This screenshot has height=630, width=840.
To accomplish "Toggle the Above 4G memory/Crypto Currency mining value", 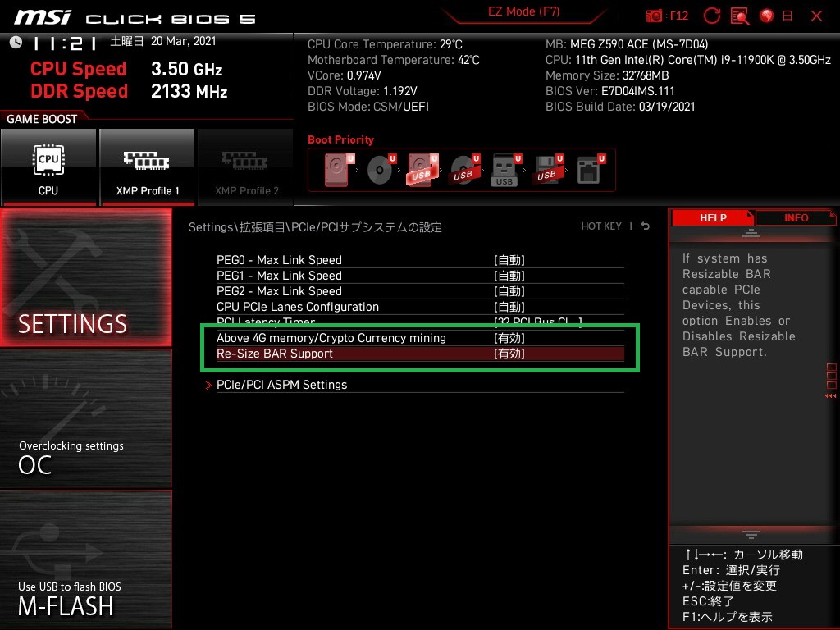I will point(509,338).
